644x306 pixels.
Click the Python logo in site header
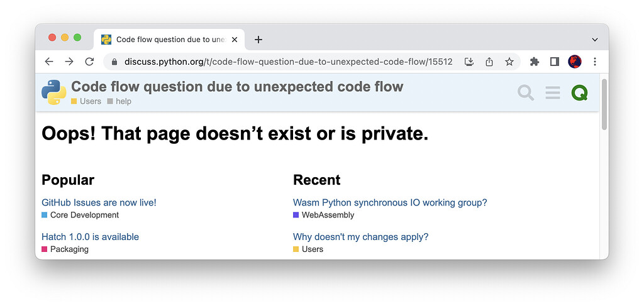54,92
